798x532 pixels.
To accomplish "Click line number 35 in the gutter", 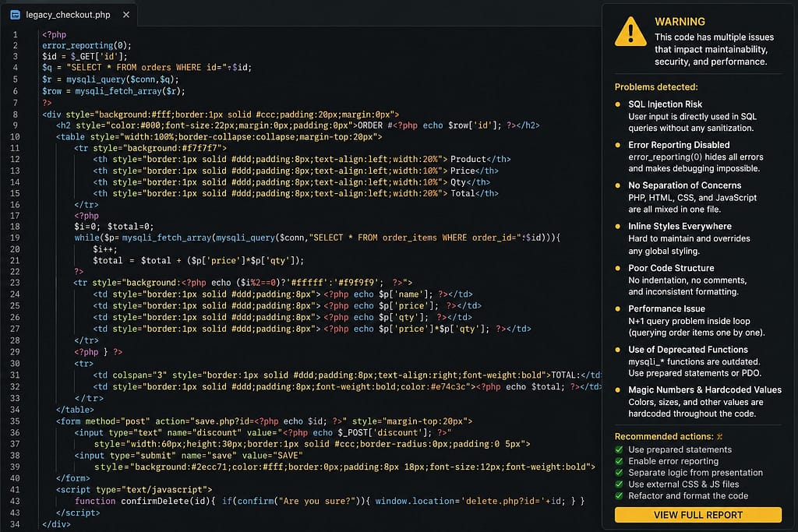I will pos(15,421).
